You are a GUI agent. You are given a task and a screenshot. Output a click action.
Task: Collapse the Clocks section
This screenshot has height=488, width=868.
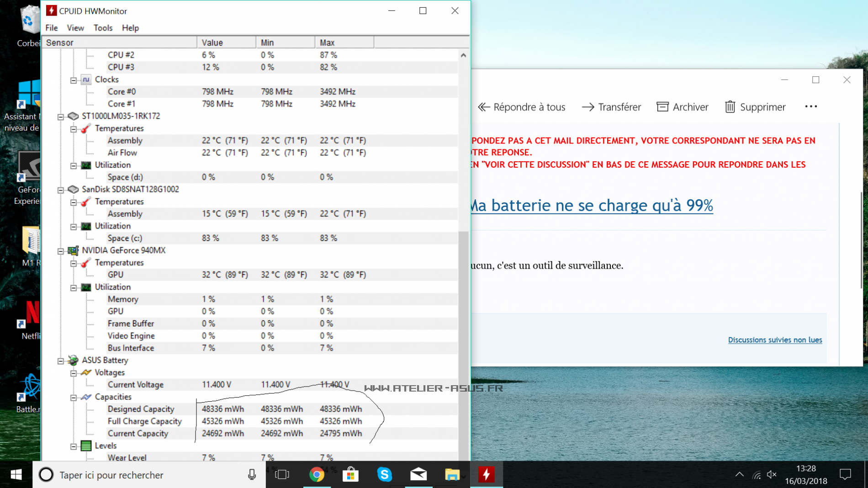click(74, 80)
